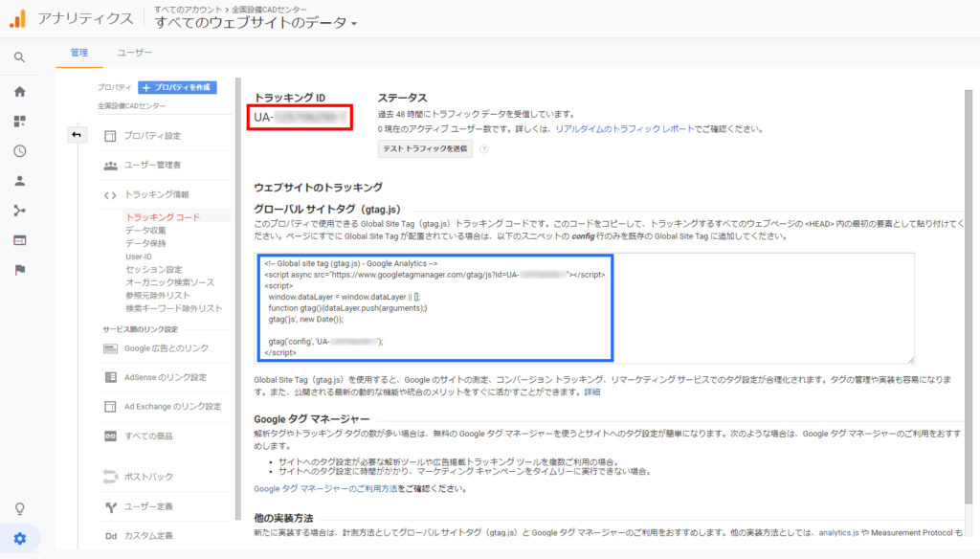Select データ保持 submenu item
Viewport: 980px width, 559px height.
tap(145, 243)
